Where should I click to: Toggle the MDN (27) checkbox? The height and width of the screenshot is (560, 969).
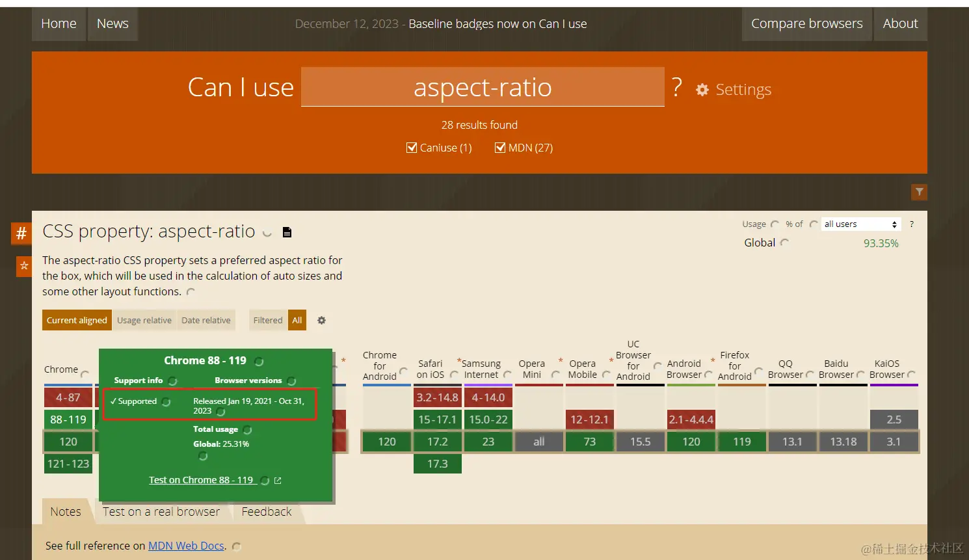point(500,148)
